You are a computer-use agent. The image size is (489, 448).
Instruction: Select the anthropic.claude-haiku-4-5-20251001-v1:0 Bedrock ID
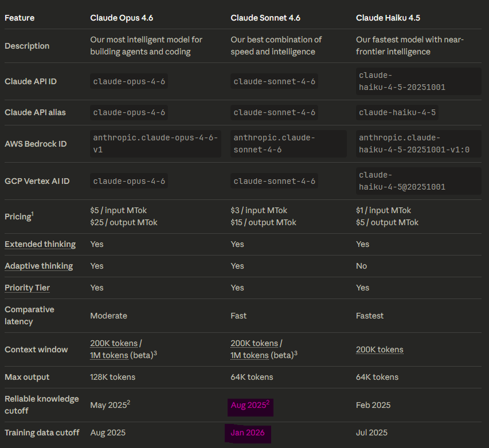(x=418, y=144)
